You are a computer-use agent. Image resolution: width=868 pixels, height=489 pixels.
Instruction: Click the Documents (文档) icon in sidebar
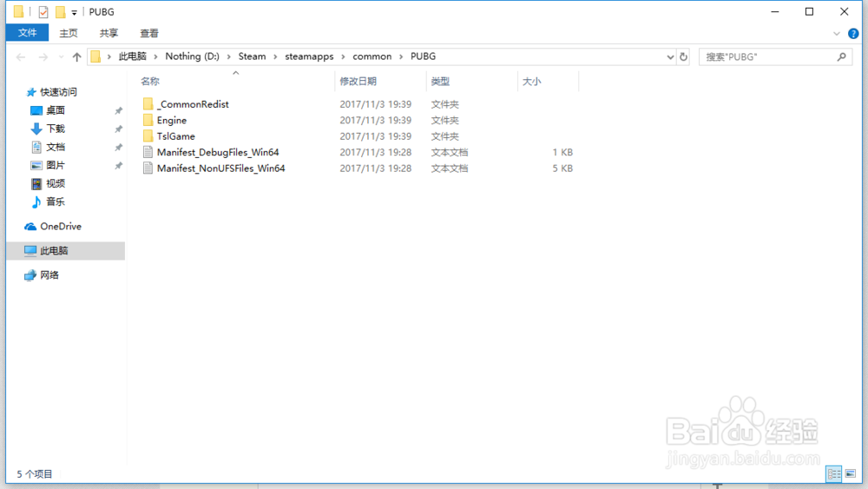tap(36, 148)
